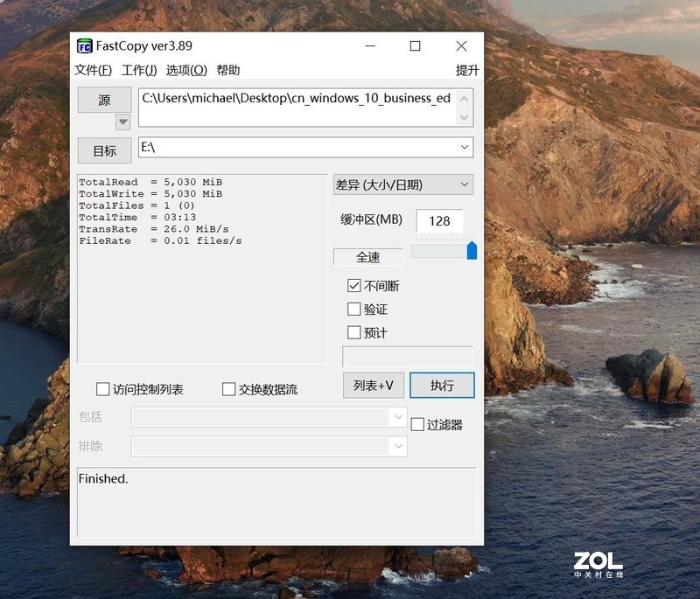Click the TransRate = 26.0 MiB/s line
700x599 pixels.
154,229
